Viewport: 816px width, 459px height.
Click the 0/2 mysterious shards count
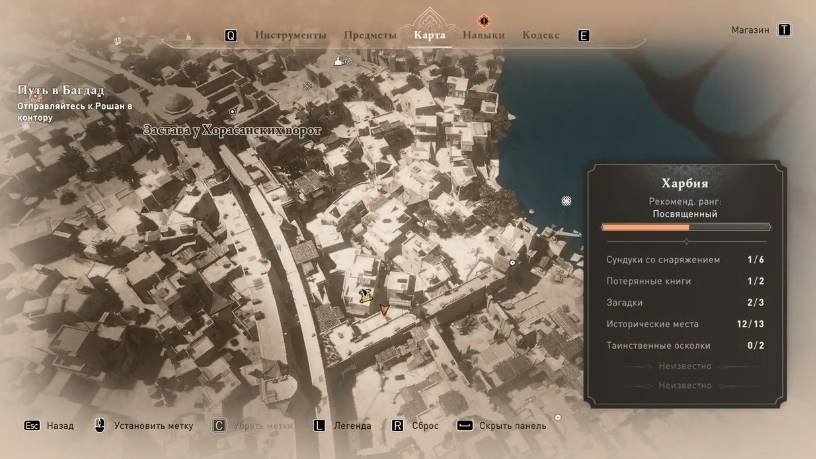756,346
